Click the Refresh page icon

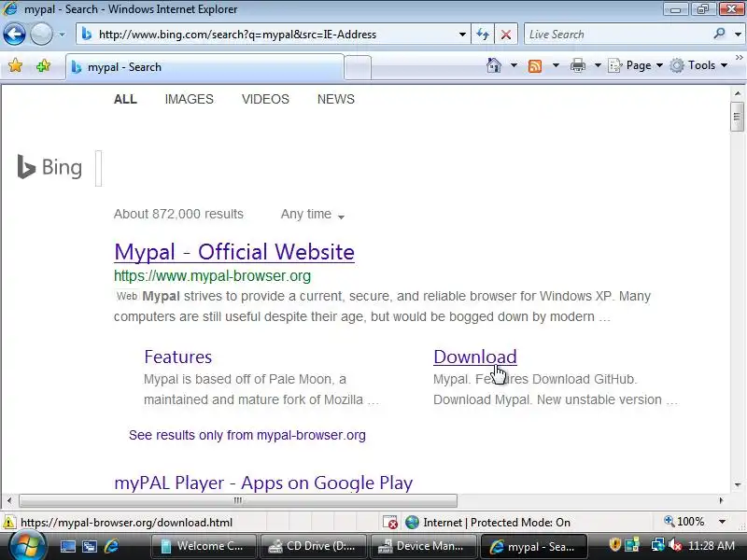click(483, 35)
